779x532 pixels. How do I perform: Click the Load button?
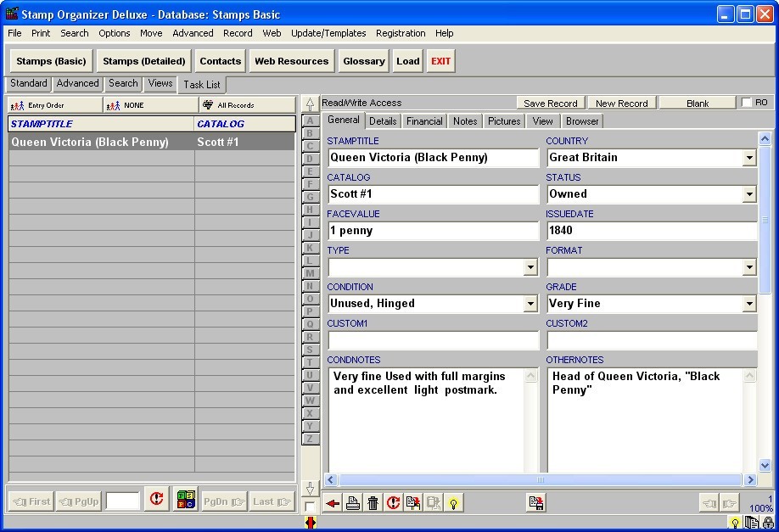coord(408,61)
